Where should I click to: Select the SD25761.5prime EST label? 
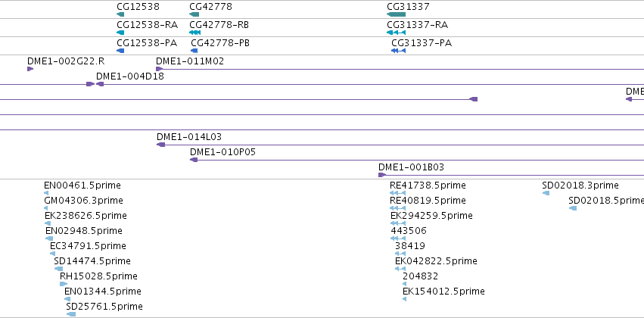[x=104, y=307]
